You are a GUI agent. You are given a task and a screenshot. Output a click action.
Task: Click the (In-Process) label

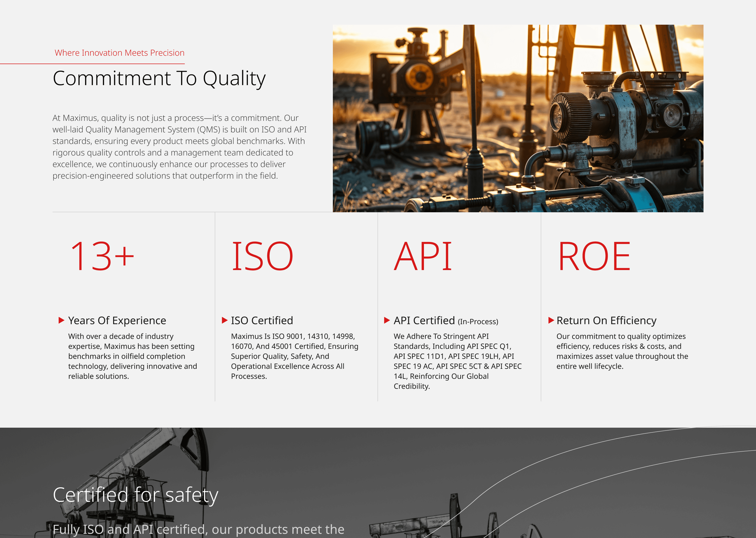[478, 322]
